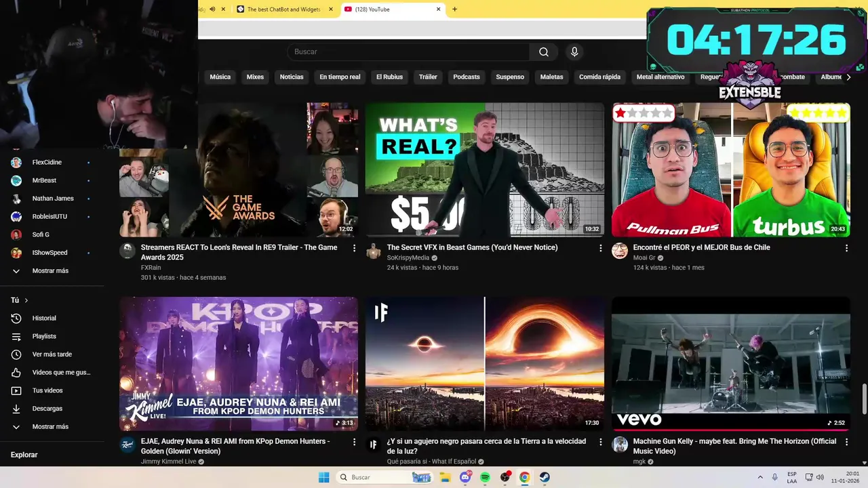Open Spotify from the taskbar
The width and height of the screenshot is (868, 488).
coord(485,477)
